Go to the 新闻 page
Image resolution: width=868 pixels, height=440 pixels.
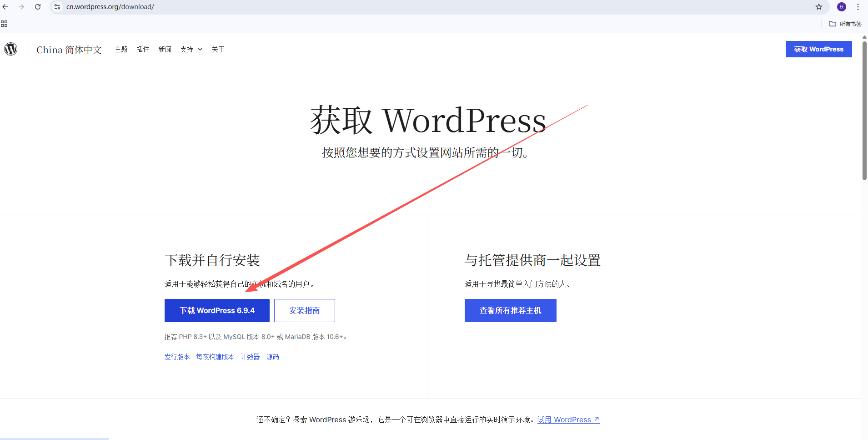click(x=165, y=49)
